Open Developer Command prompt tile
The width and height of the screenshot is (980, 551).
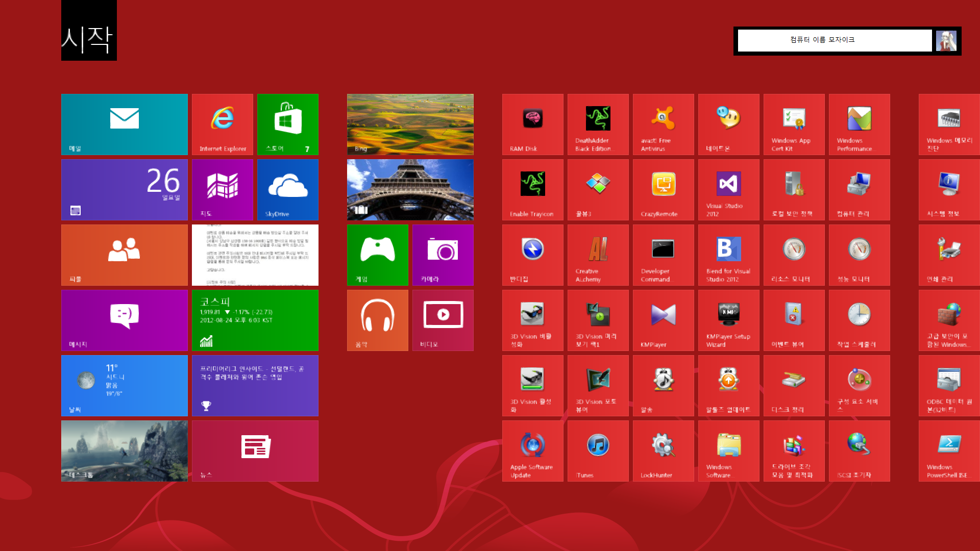(x=664, y=255)
